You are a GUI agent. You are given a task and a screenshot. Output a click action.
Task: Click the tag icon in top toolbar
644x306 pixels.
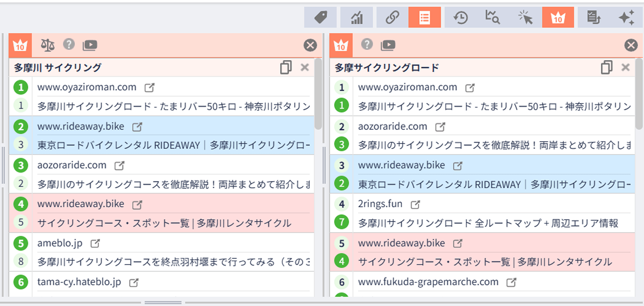pyautogui.click(x=320, y=17)
